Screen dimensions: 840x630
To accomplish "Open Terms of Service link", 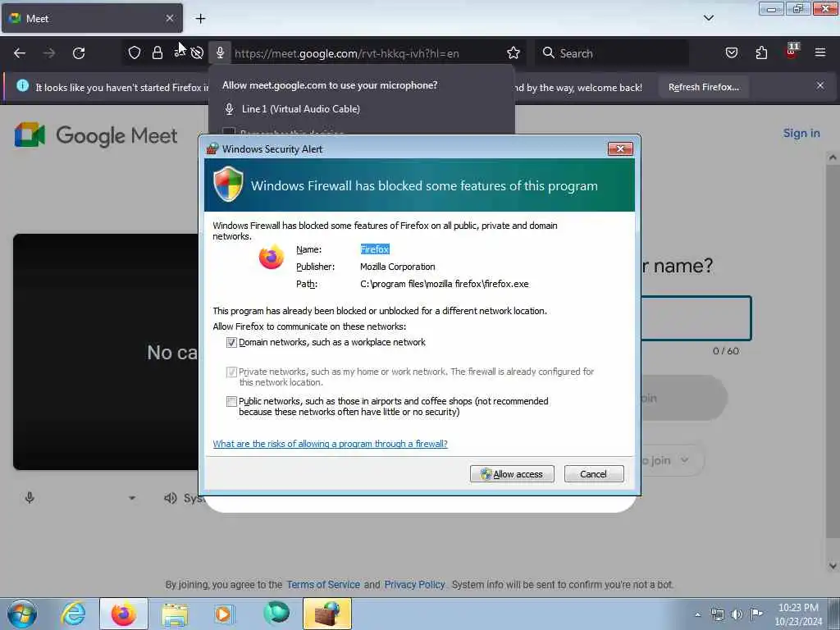I will point(323,584).
